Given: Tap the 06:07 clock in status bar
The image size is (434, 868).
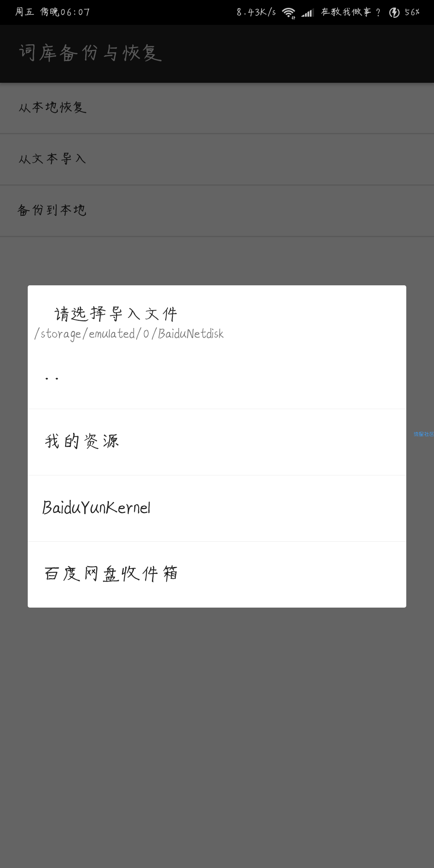Looking at the screenshot, I should tap(75, 12).
